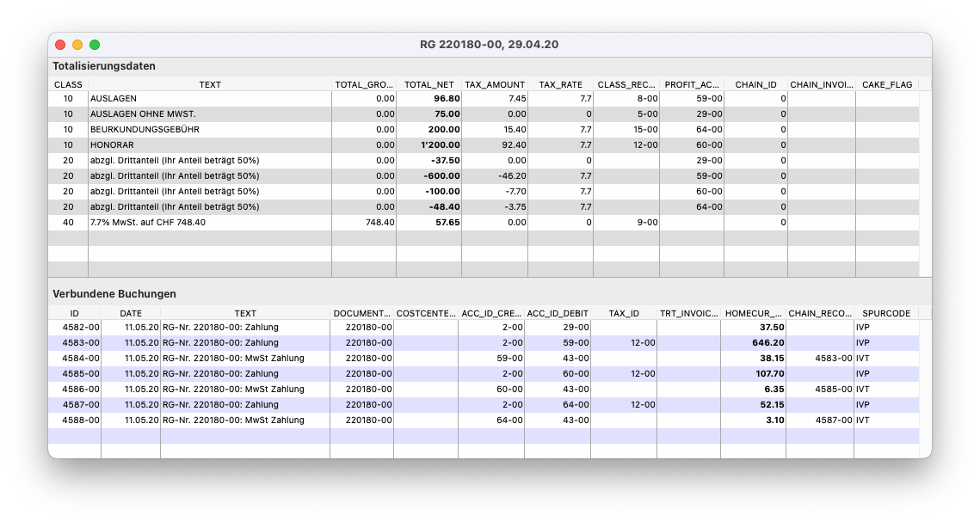Click class receivable value 9-00

(x=648, y=222)
